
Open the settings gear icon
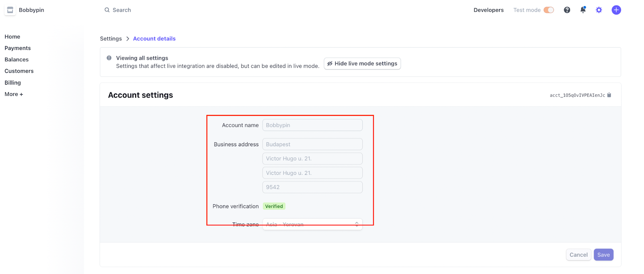[599, 10]
